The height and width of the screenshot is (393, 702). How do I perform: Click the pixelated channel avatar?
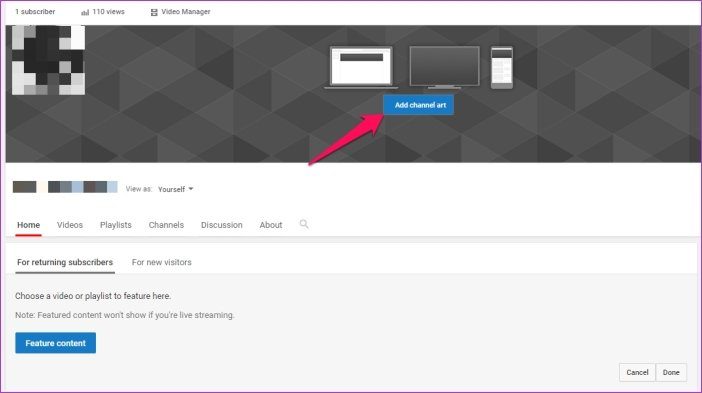(x=48, y=60)
